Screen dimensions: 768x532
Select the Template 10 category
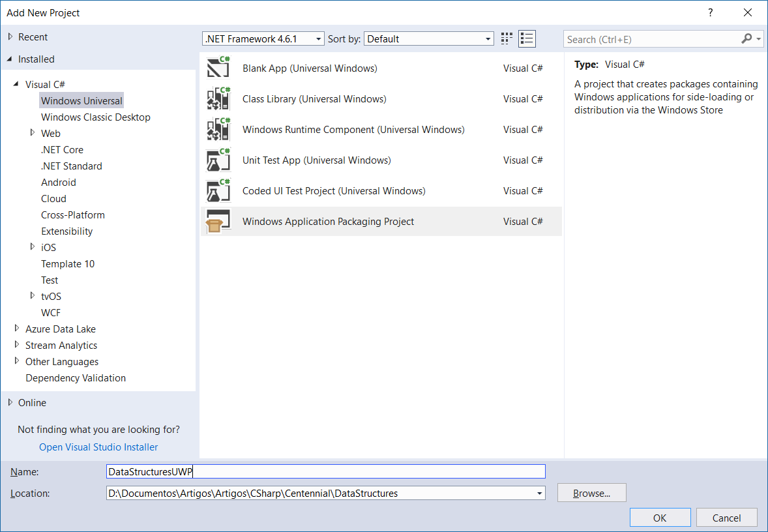[68, 263]
